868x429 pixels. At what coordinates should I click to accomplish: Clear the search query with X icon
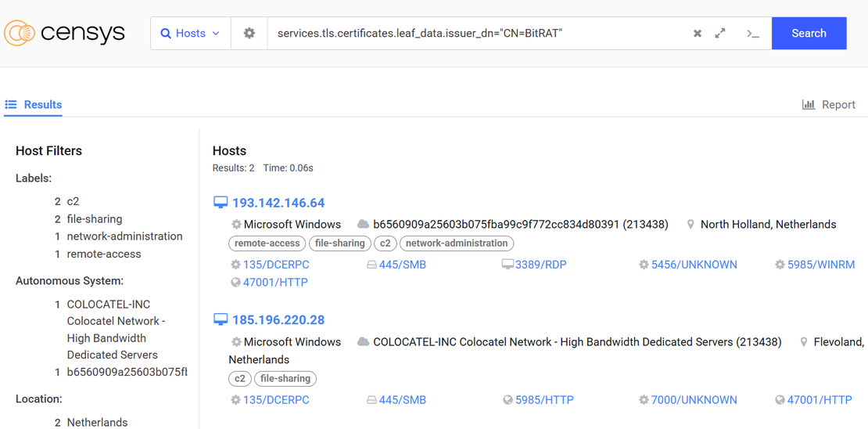pyautogui.click(x=697, y=34)
